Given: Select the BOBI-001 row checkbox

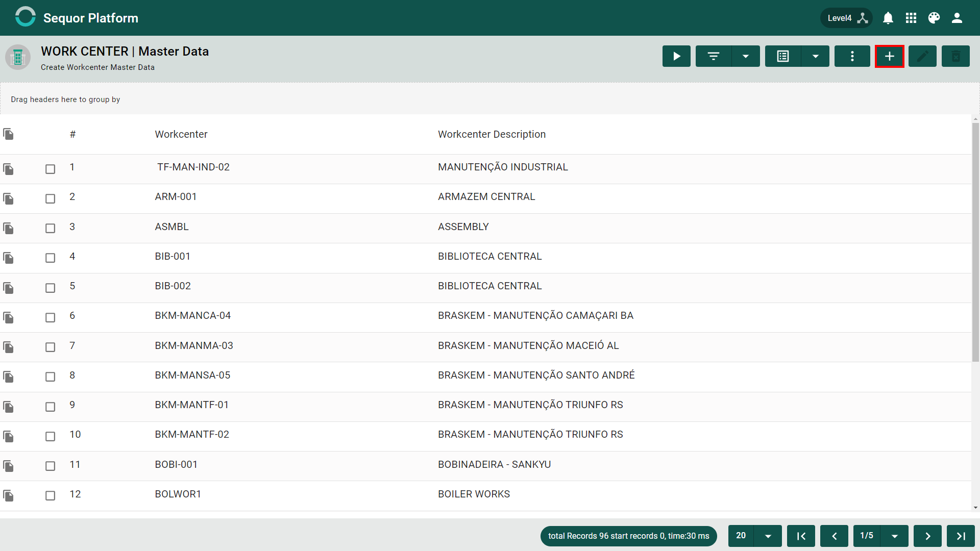Looking at the screenshot, I should [x=50, y=466].
